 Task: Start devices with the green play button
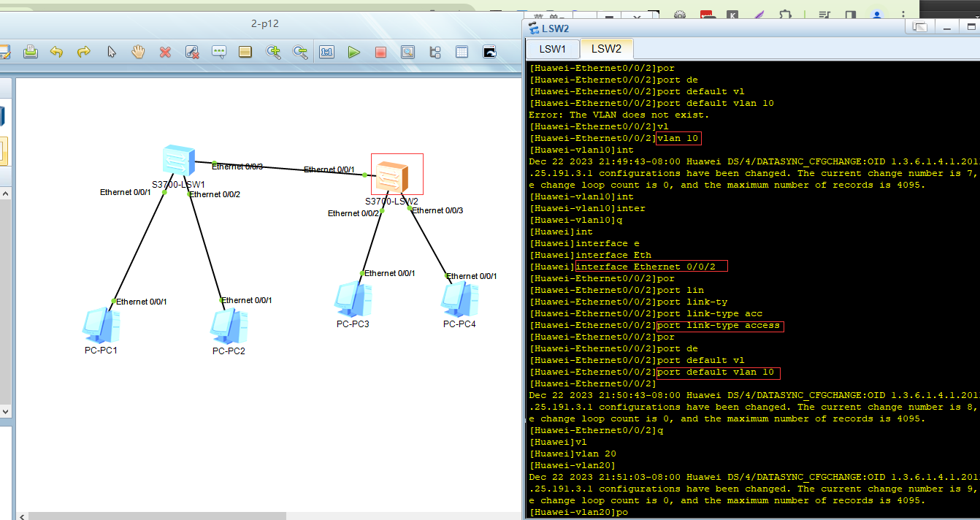point(353,52)
